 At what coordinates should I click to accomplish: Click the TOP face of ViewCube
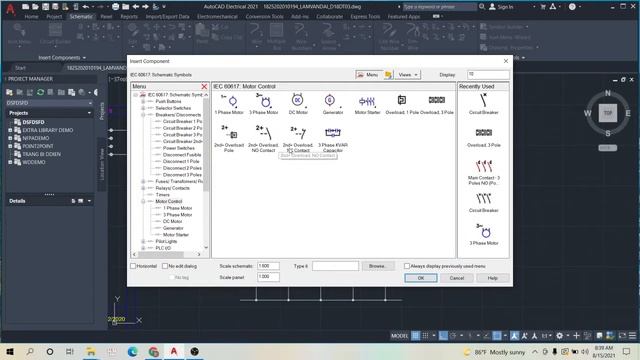tap(607, 113)
